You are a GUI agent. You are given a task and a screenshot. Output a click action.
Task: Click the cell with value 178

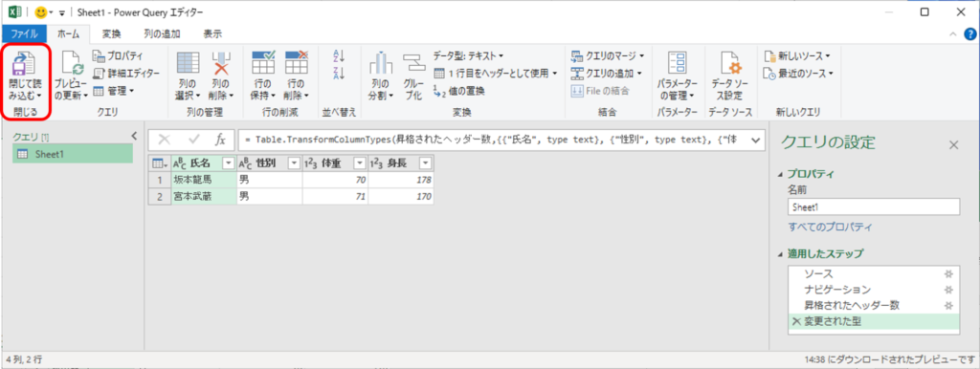click(x=401, y=180)
